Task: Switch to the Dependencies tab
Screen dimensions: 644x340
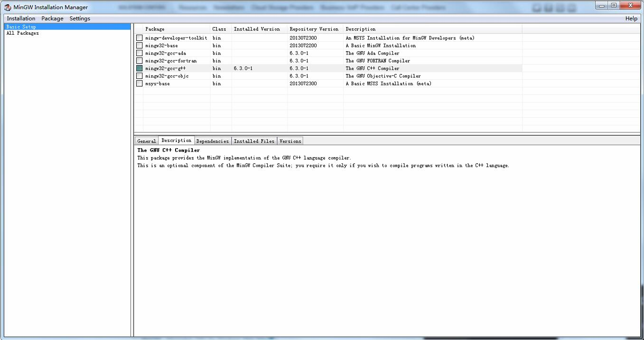Action: [213, 141]
